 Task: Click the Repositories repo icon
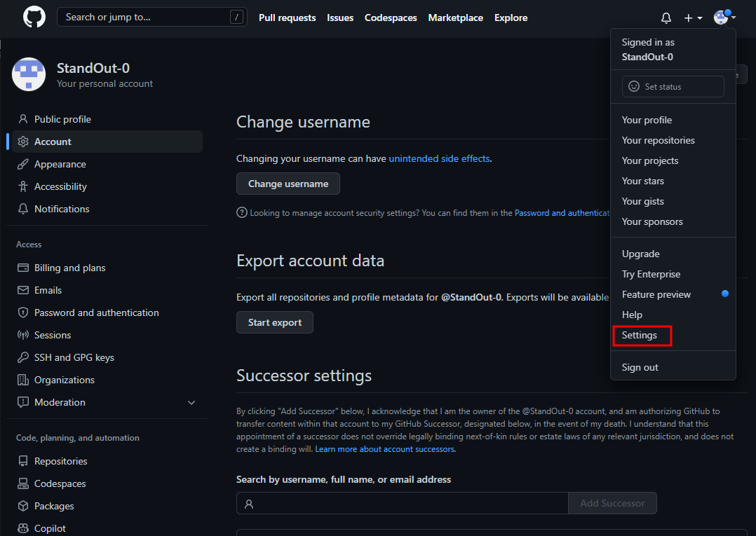(22, 461)
